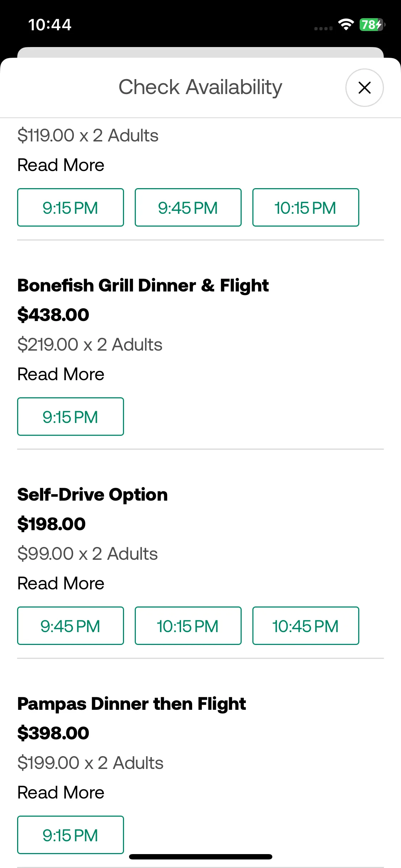401x868 pixels.
Task: Select 10:45 PM for Self-Drive Option
Action: tap(306, 626)
